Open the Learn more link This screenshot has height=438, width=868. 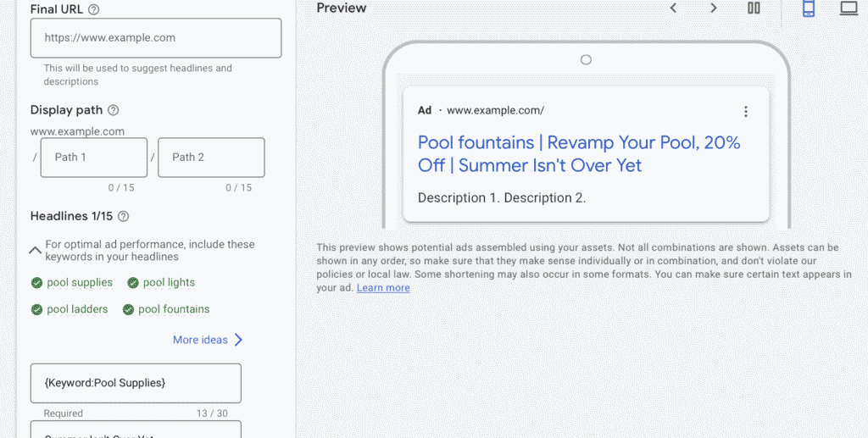tap(383, 288)
